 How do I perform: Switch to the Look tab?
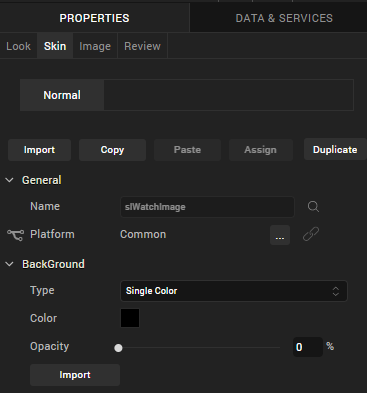pos(18,46)
